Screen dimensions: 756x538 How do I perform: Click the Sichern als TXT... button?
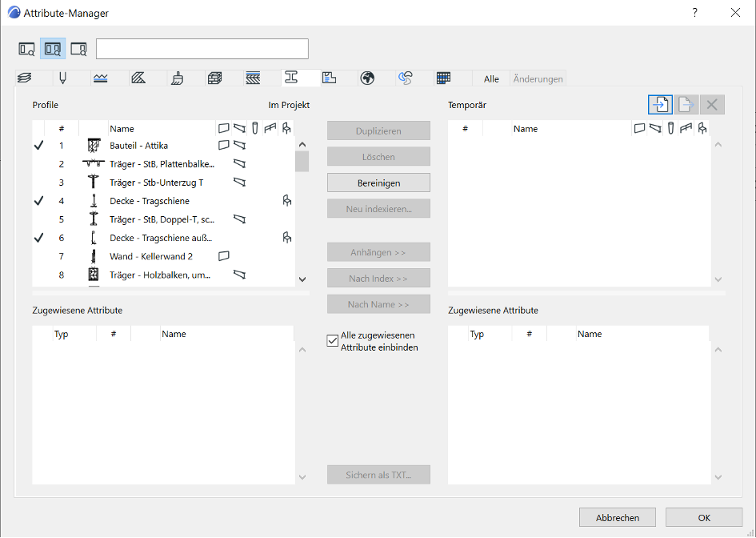point(378,475)
